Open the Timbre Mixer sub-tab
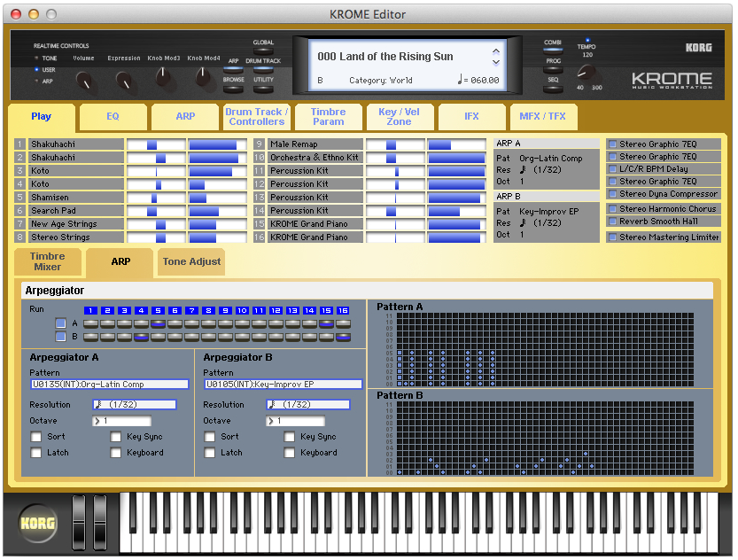The height and width of the screenshot is (560, 738). 48,261
